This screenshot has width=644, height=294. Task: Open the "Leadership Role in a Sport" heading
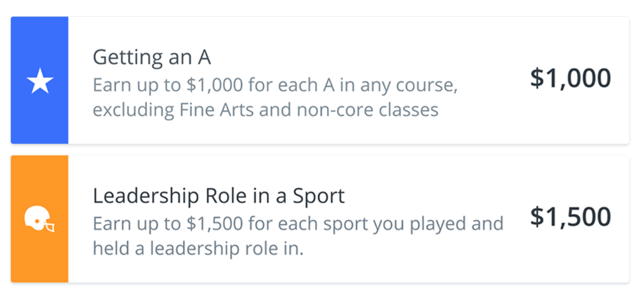(x=219, y=196)
